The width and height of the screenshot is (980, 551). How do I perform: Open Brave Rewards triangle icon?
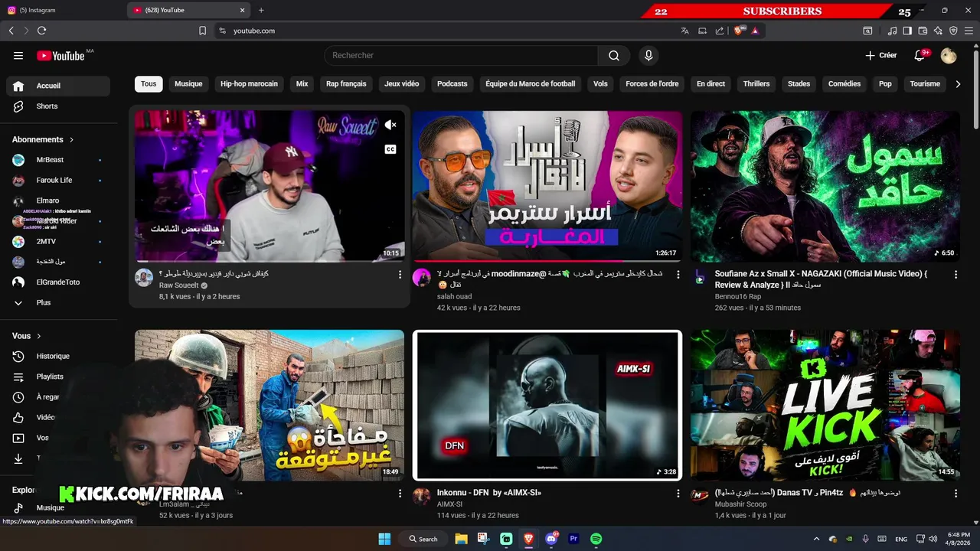pos(755,31)
